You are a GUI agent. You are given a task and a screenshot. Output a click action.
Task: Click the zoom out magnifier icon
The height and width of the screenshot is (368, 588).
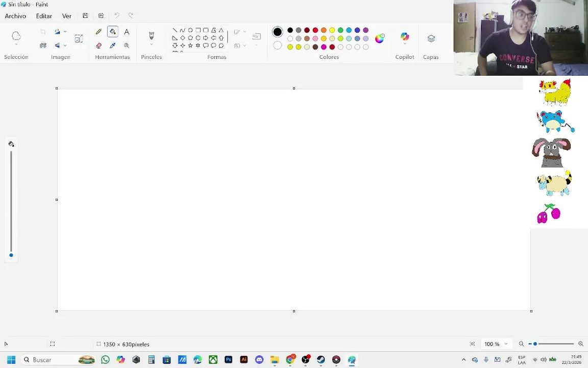coord(521,344)
